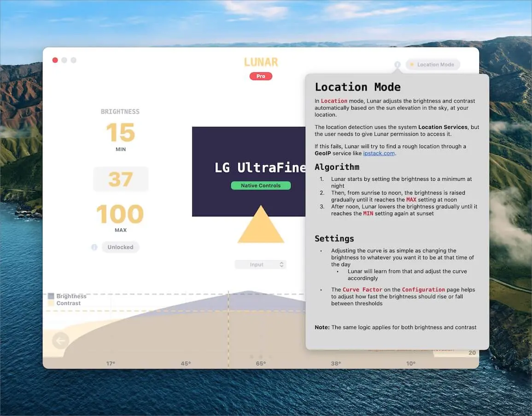
Task: Click the Pro badge under Lunar
Action: 261,76
